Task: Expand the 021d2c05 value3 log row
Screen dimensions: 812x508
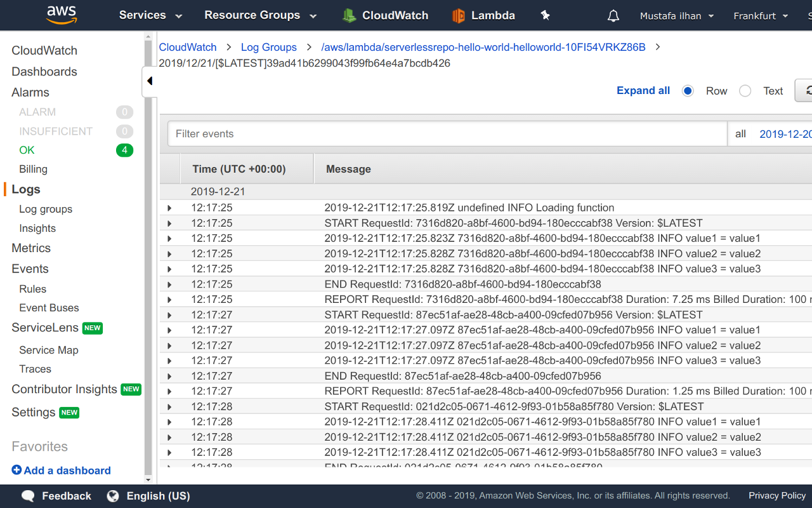Action: point(169,452)
